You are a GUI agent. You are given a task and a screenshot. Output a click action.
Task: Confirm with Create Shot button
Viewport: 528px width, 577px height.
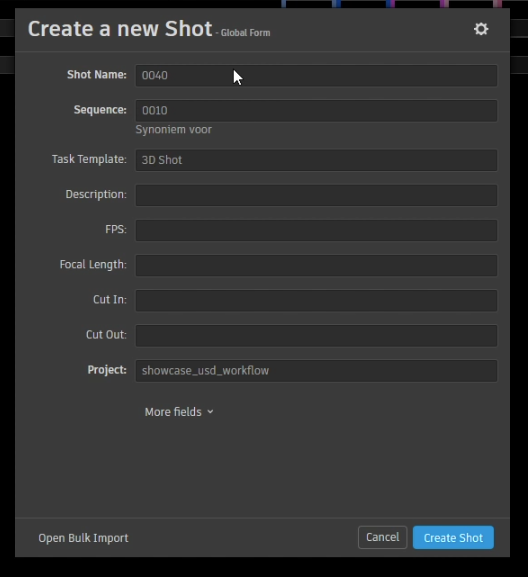453,538
